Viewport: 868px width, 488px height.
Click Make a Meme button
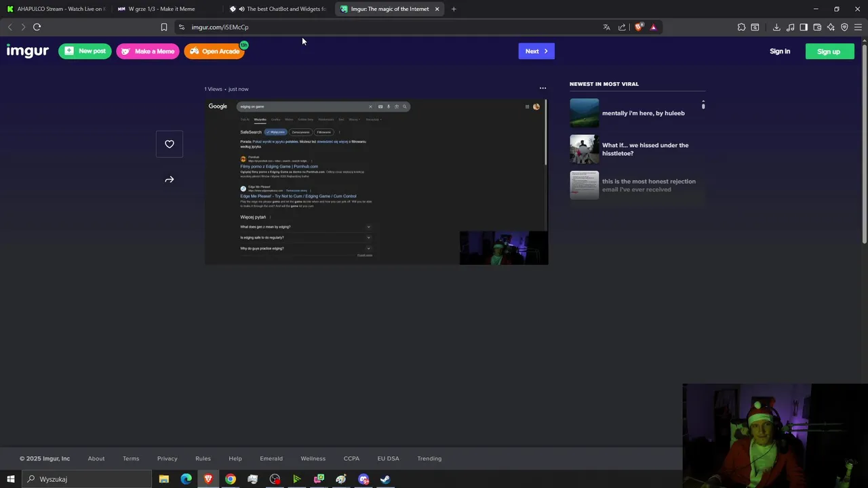148,51
